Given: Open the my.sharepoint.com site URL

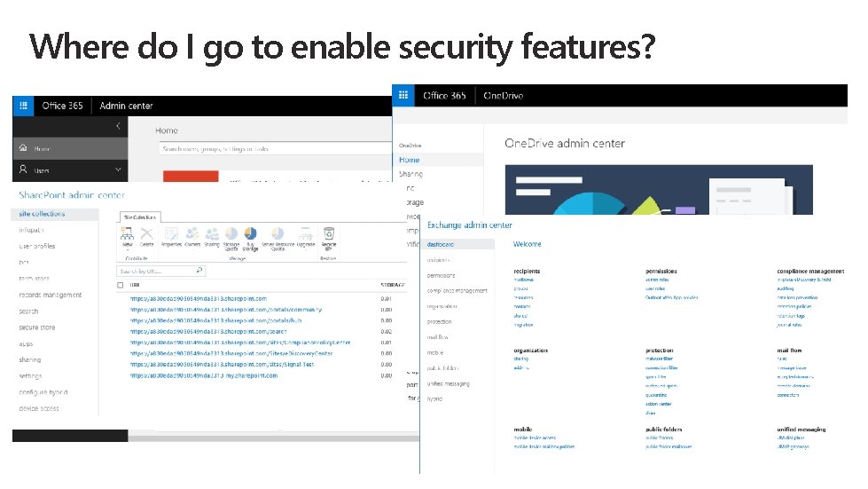Looking at the screenshot, I should coord(204,375).
